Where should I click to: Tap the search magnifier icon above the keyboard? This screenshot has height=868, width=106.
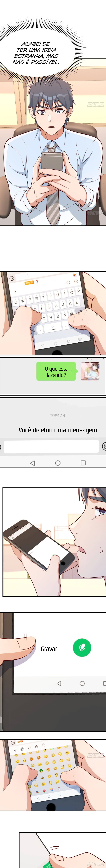pos(68,283)
